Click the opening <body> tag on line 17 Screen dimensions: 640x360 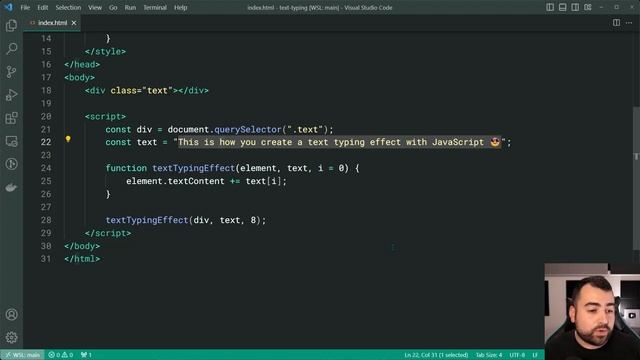[x=80, y=78]
